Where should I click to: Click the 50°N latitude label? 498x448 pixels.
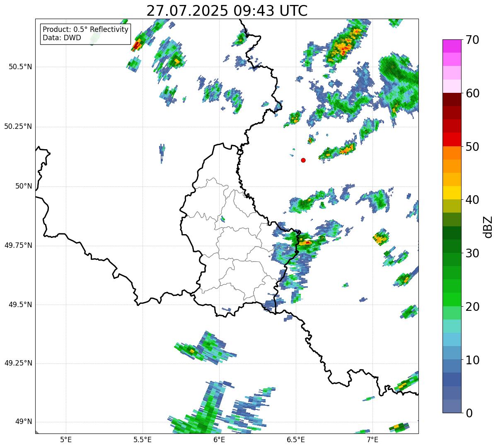pyautogui.click(x=24, y=186)
